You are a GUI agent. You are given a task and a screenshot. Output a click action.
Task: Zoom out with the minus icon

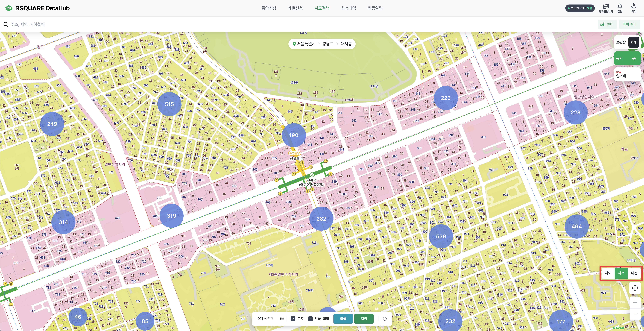(x=635, y=314)
